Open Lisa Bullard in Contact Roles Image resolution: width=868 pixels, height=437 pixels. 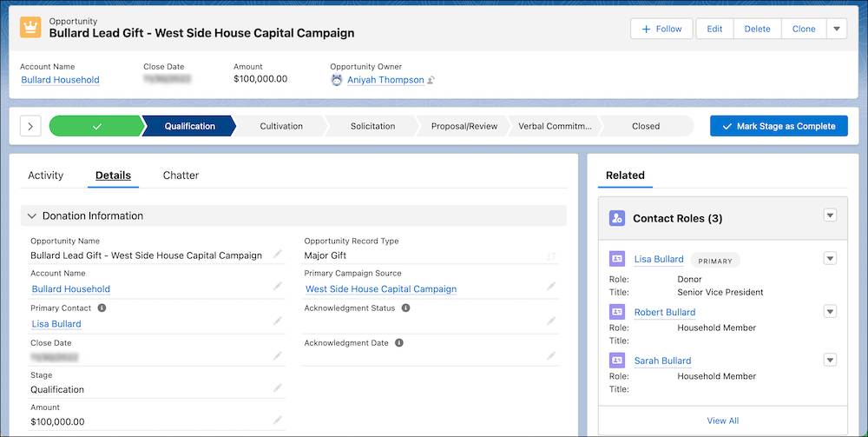pyautogui.click(x=659, y=259)
